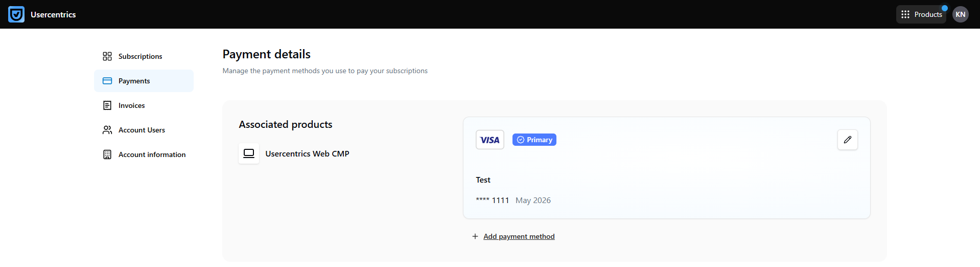Click the Payments card icon in sidebar
The width and height of the screenshot is (980, 267).
point(107,81)
